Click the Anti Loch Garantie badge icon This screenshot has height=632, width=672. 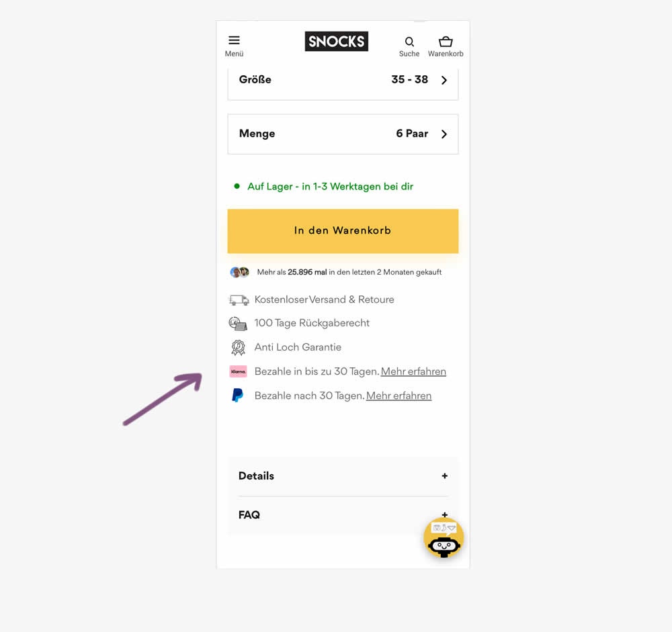[239, 347]
